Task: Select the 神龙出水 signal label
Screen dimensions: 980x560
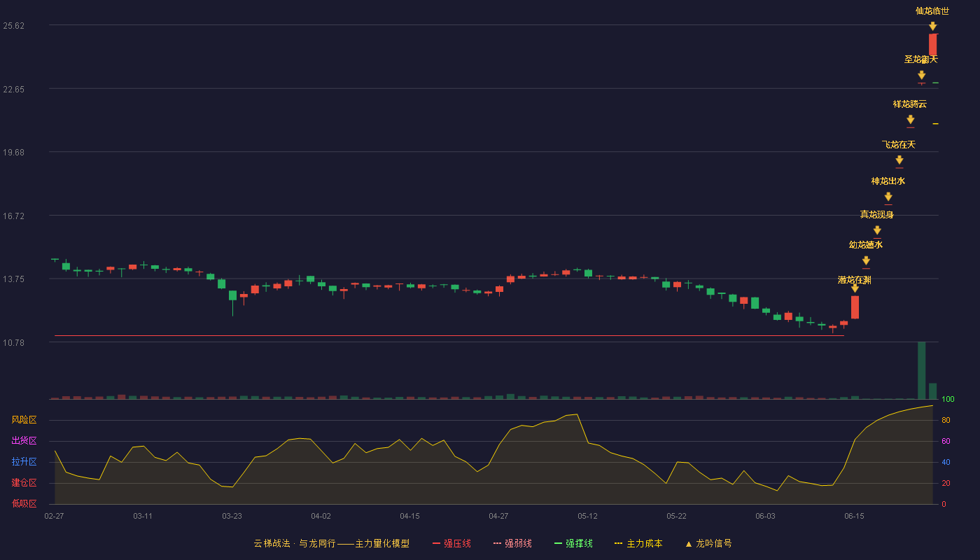Action: coord(888,181)
